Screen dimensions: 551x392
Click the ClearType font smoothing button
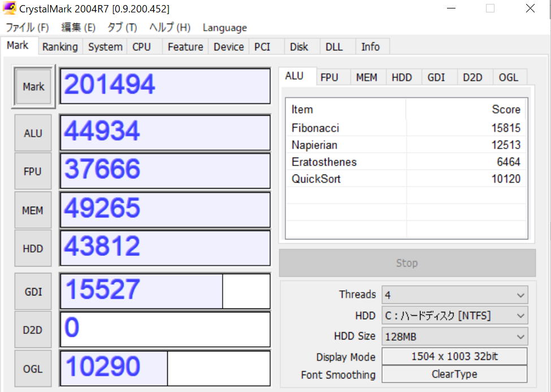coord(454,374)
